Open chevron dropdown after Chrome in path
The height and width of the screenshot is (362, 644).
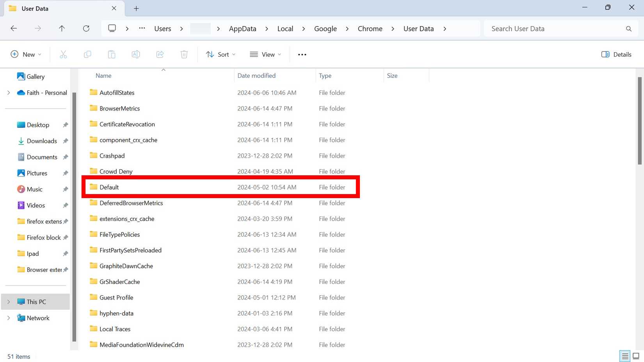pos(393,29)
